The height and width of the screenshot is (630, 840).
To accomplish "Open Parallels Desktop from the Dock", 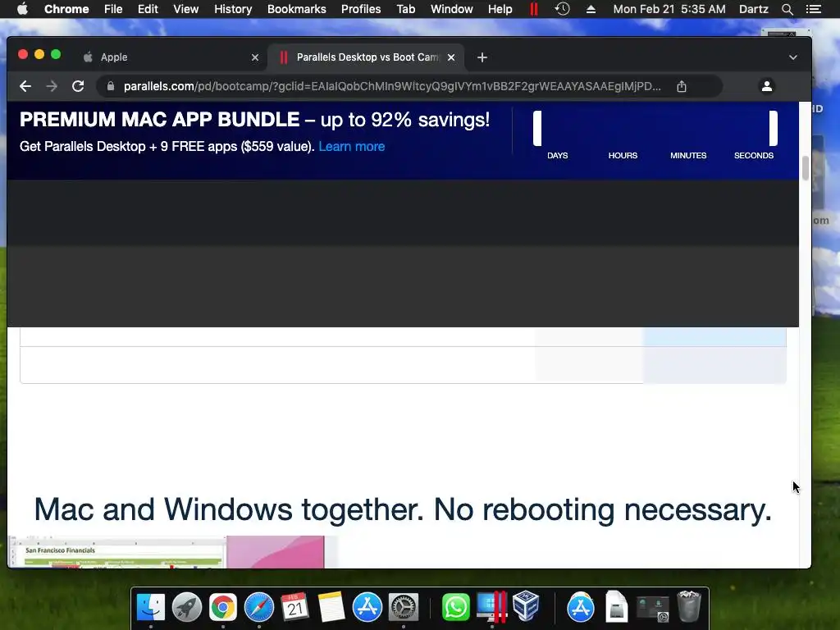I will pos(492,607).
